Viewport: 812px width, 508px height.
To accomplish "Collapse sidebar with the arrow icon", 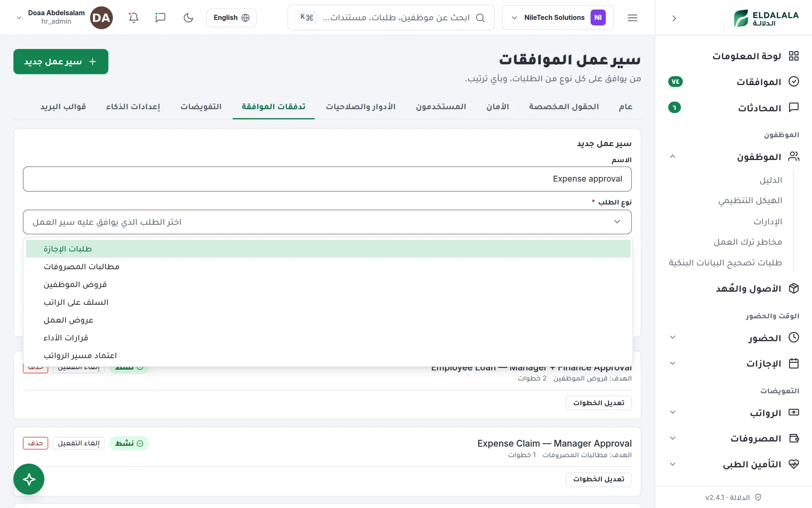I will point(674,19).
